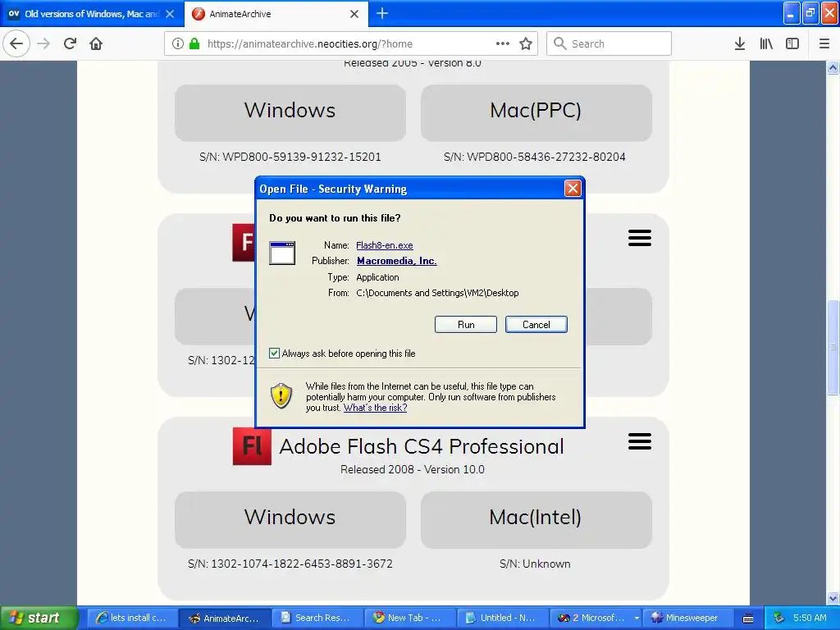This screenshot has width=840, height=630.
Task: Click the S/N: Unknown text
Action: (535, 564)
